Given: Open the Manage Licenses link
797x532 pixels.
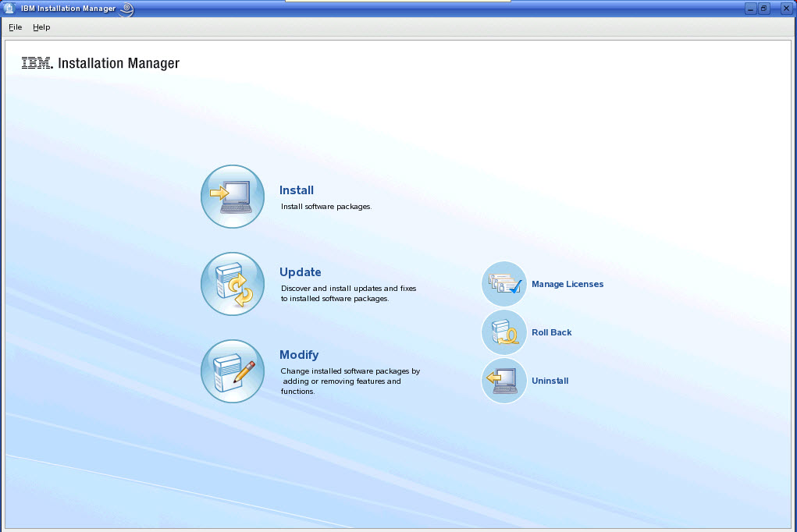Looking at the screenshot, I should tap(568, 284).
